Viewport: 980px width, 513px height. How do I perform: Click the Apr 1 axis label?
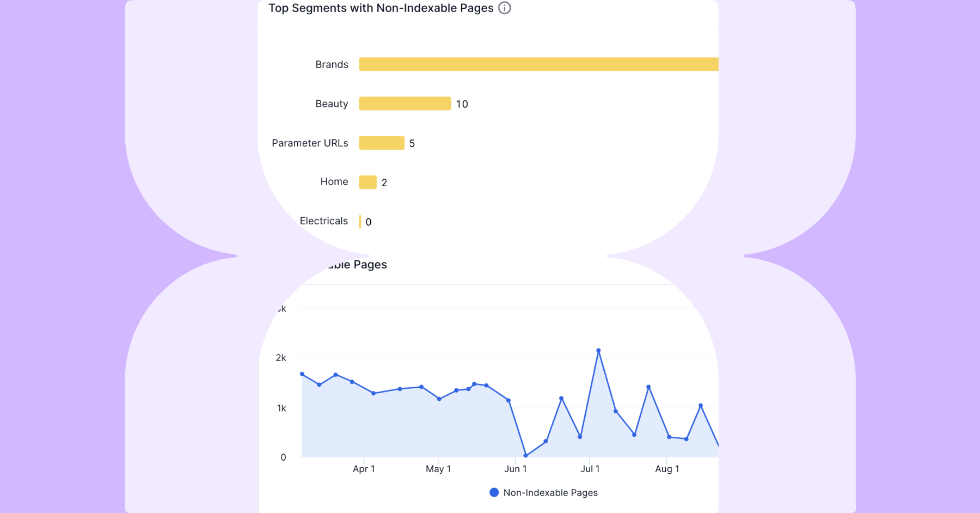(364, 469)
